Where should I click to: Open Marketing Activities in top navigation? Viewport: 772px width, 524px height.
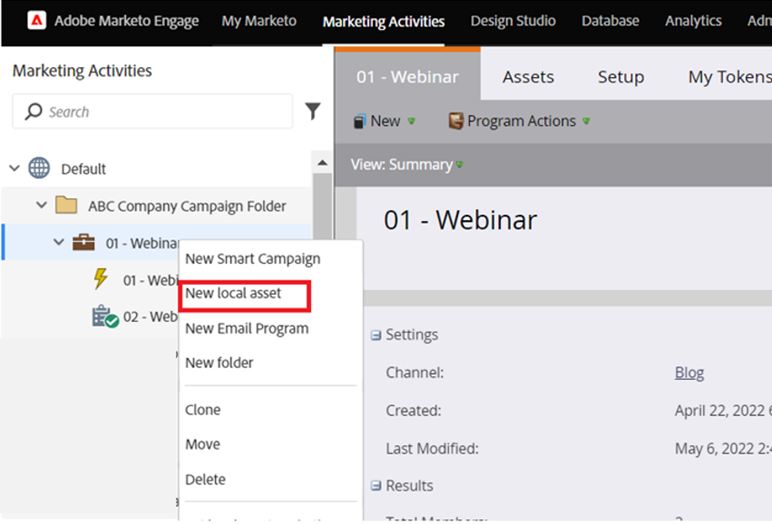(x=384, y=22)
